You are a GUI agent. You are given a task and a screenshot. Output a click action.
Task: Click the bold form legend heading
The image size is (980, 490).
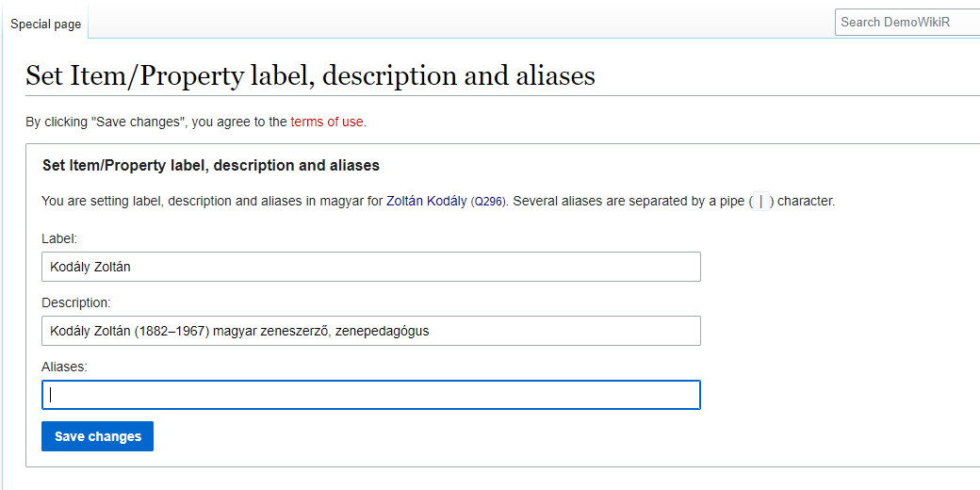[x=210, y=166]
